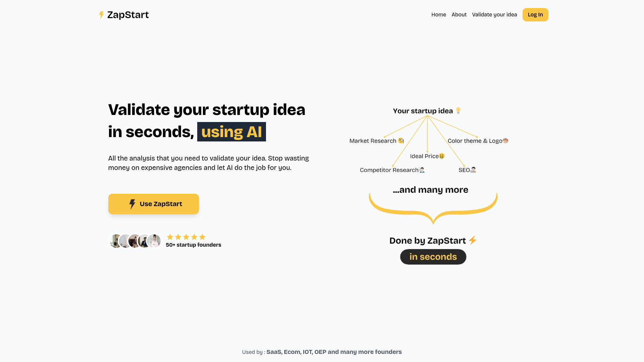Click the founder avatar thumbnails group
644x362 pixels.
(135, 241)
